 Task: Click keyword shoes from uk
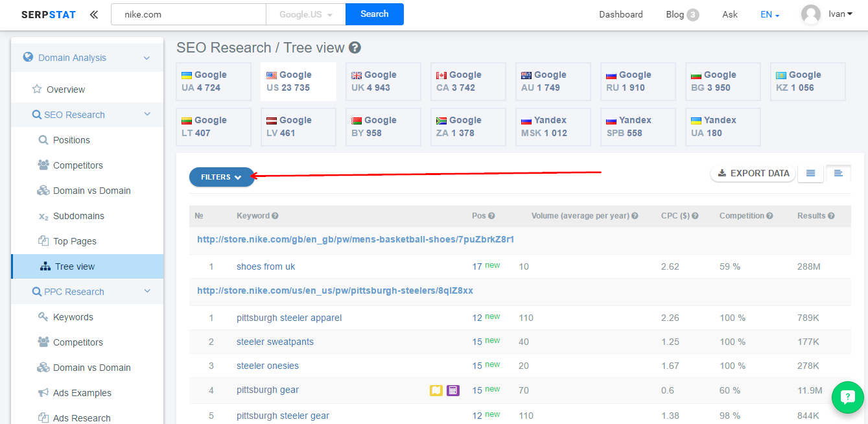(x=266, y=266)
